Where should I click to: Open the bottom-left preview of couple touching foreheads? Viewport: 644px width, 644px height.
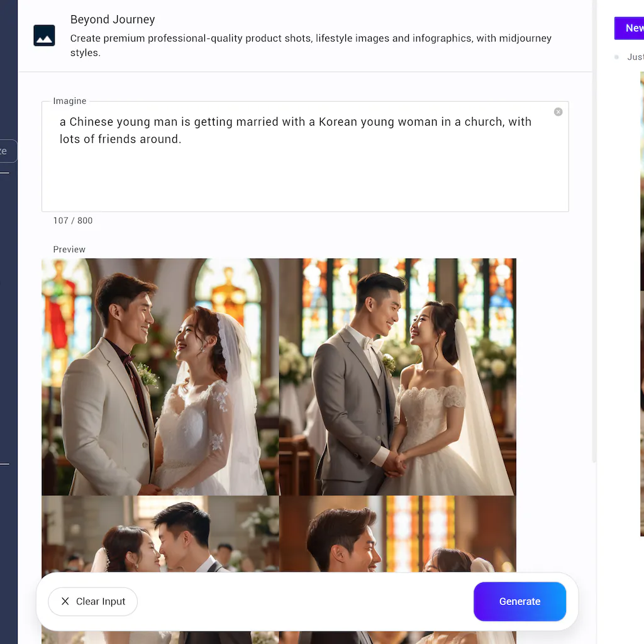pyautogui.click(x=160, y=533)
